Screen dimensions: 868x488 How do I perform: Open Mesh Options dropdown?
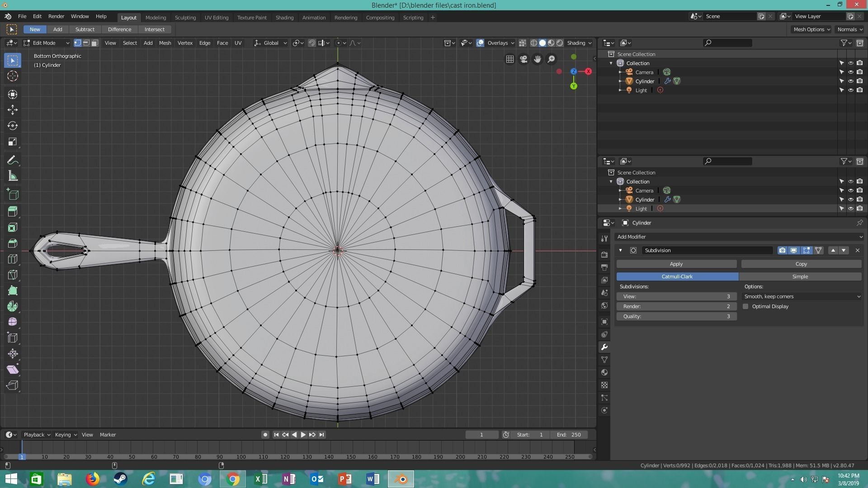(x=812, y=29)
